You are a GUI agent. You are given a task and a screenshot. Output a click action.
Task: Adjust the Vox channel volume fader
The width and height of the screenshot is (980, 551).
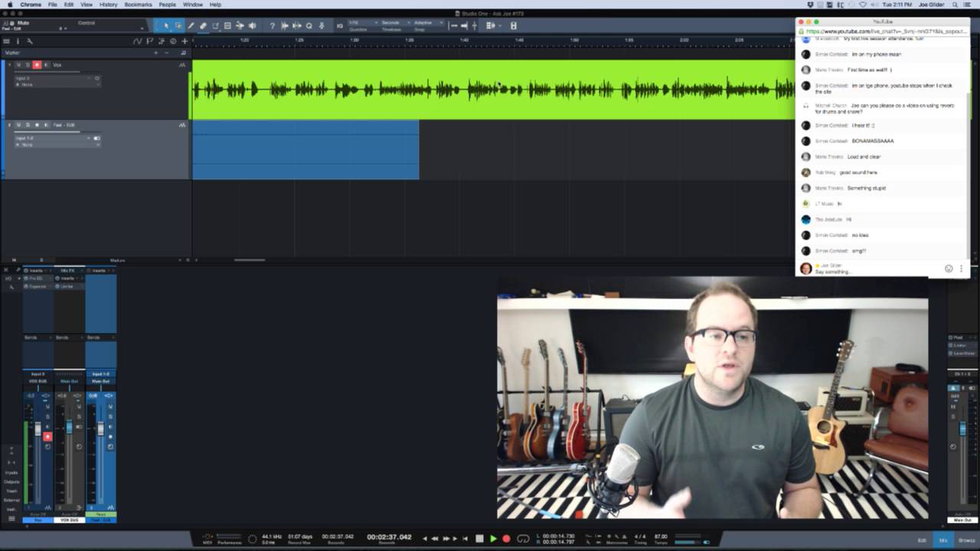click(38, 430)
